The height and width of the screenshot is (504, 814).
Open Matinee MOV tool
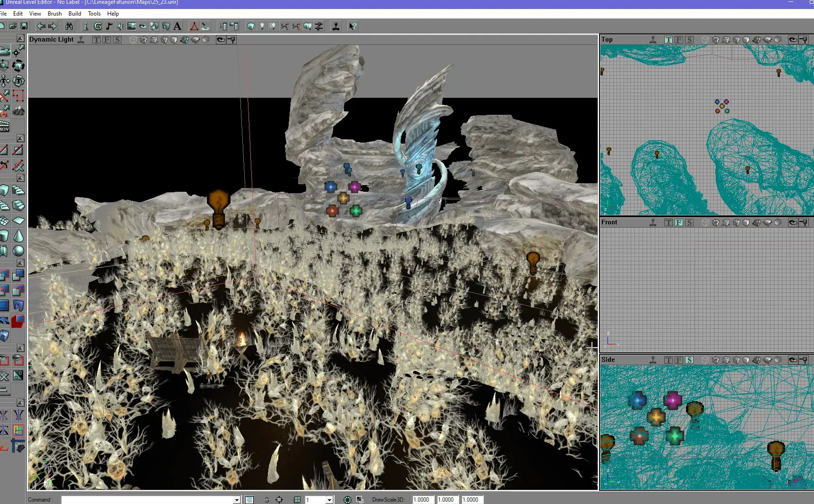coord(4,126)
